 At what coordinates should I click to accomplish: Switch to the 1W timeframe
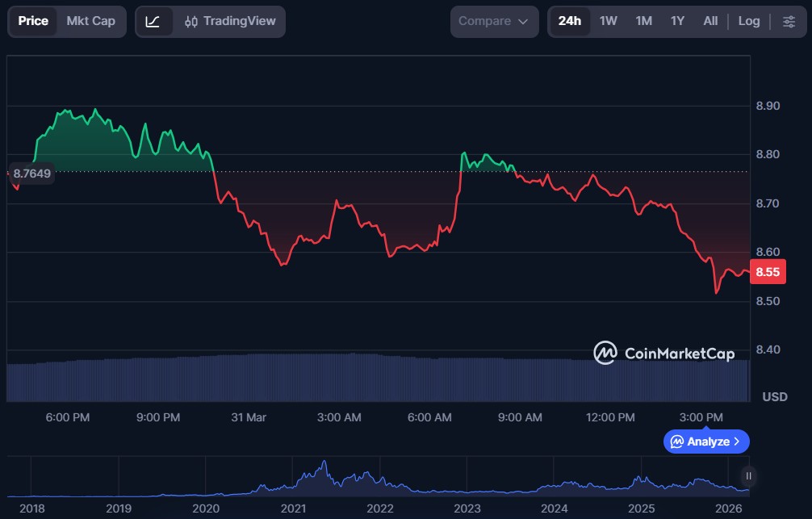tap(609, 21)
